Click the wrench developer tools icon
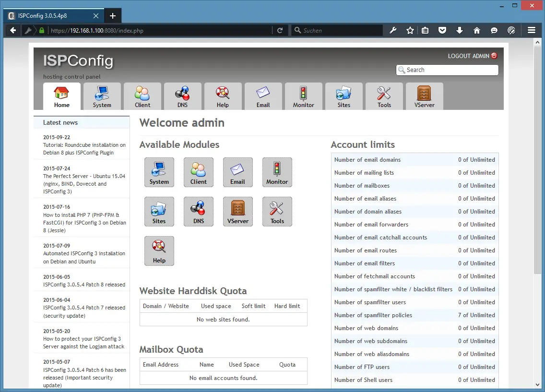Image resolution: width=545 pixels, height=392 pixels. (393, 31)
